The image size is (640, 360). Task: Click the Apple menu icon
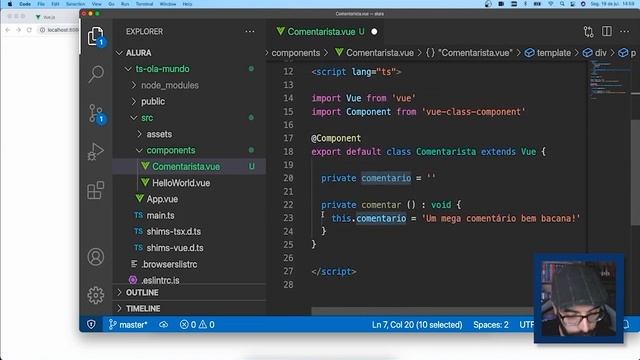click(x=10, y=4)
